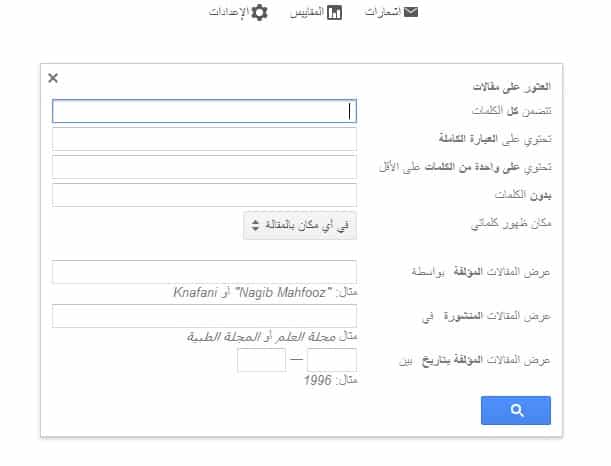
Task: Open the المقاييس metrics link
Action: pyautogui.click(x=307, y=12)
